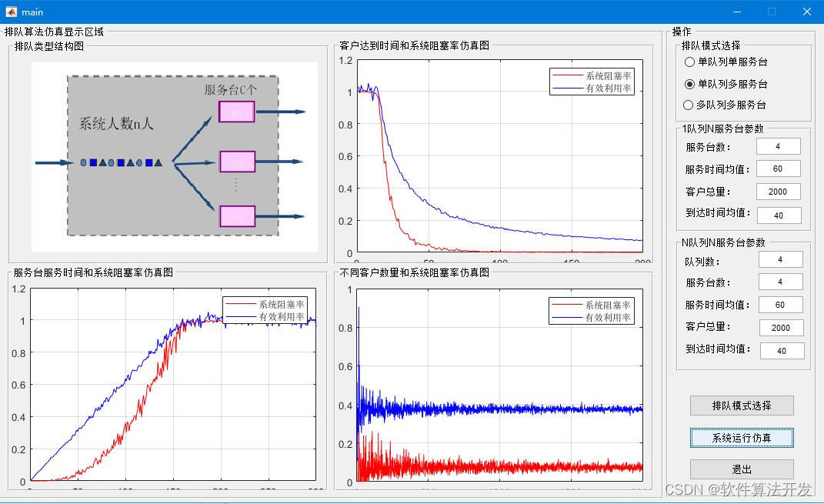Choose 多队列多服务台 radio option
Image resolution: width=824 pixels, height=504 pixels.
725,105
